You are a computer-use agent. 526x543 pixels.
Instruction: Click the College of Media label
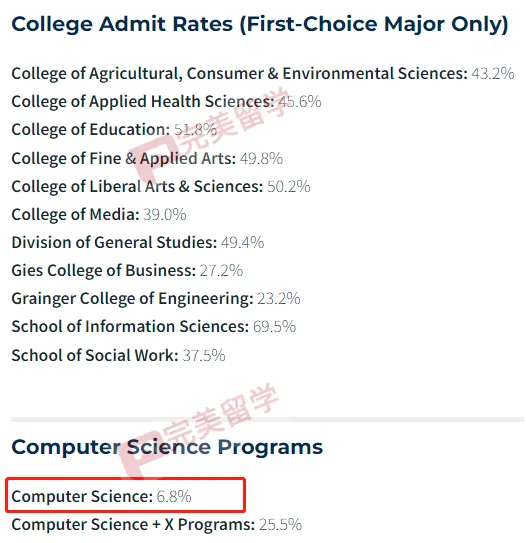[75, 215]
